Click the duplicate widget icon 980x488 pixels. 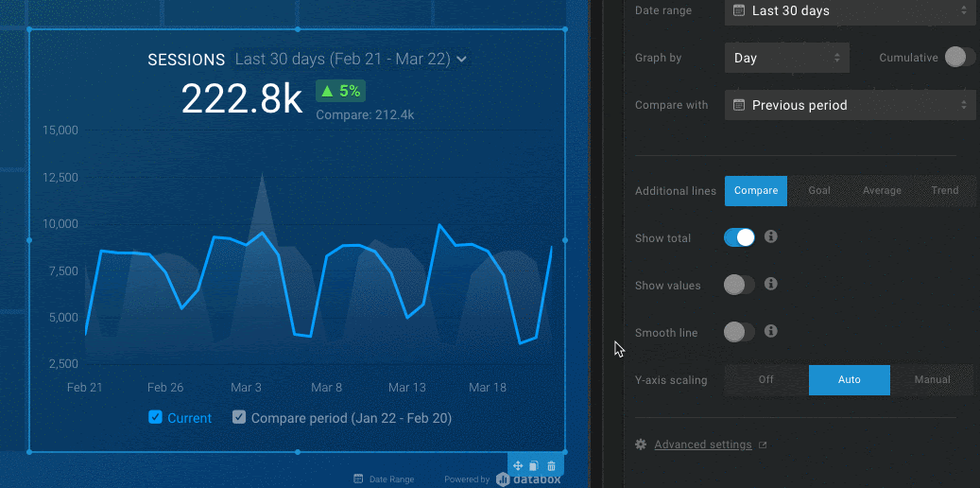(x=534, y=465)
